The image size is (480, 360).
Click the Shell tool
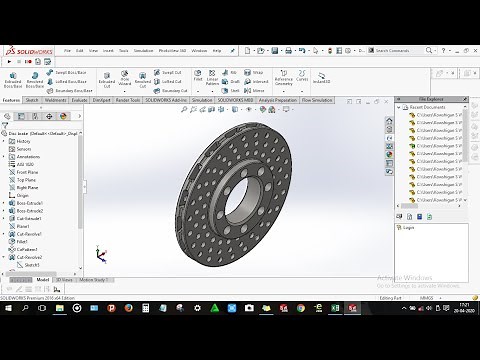231,91
